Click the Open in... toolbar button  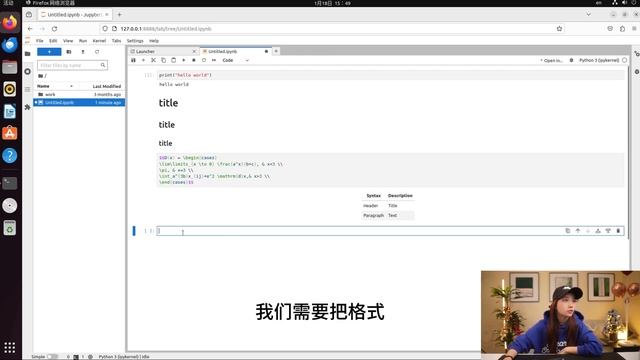click(551, 60)
